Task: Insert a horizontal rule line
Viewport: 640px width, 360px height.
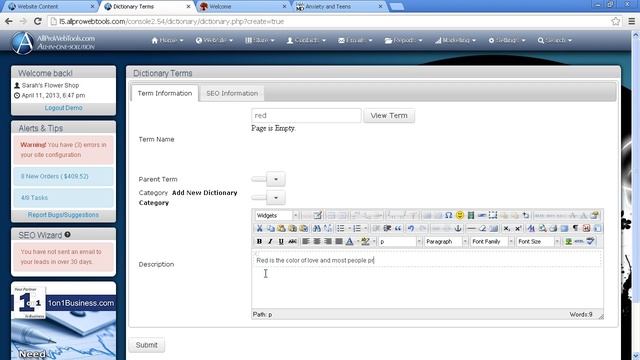Action: 471,228
